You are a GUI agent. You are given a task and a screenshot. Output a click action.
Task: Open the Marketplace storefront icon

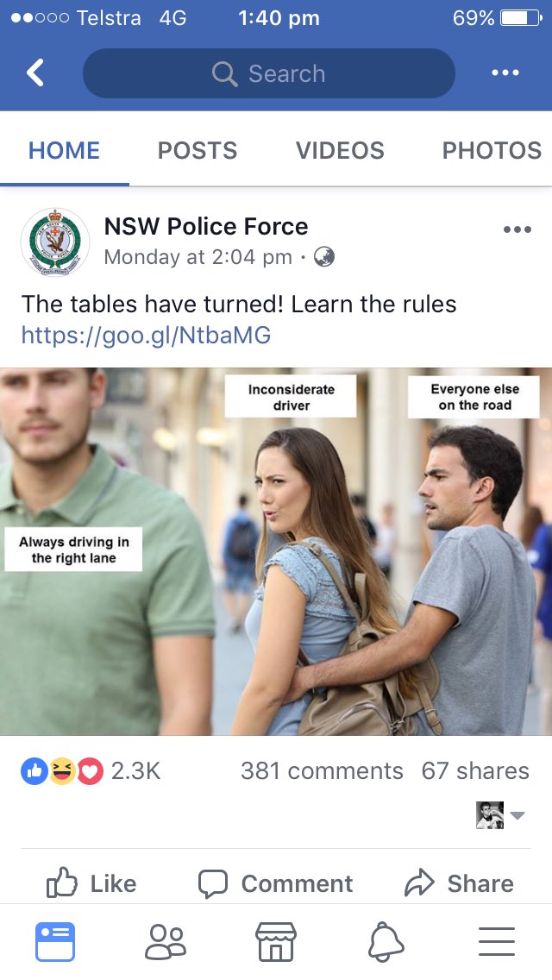click(x=276, y=942)
